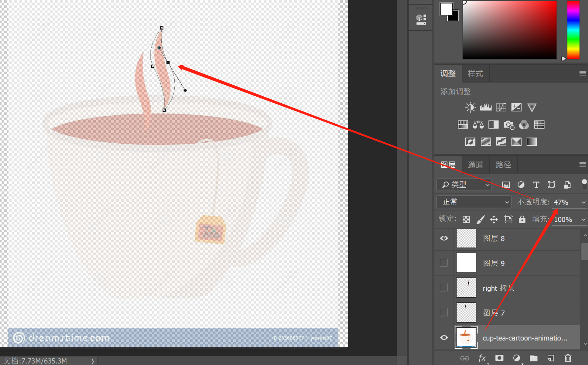Create a new layer group
The height and width of the screenshot is (365, 588).
tap(534, 358)
